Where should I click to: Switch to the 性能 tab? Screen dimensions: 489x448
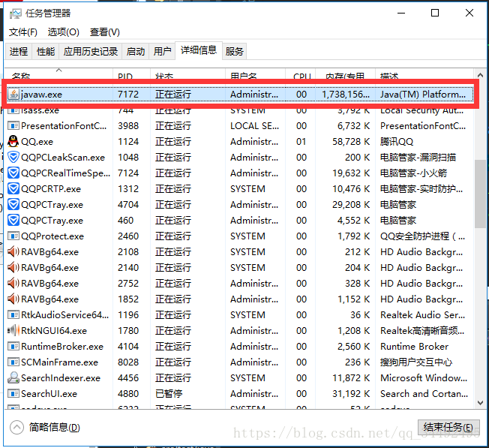46,51
